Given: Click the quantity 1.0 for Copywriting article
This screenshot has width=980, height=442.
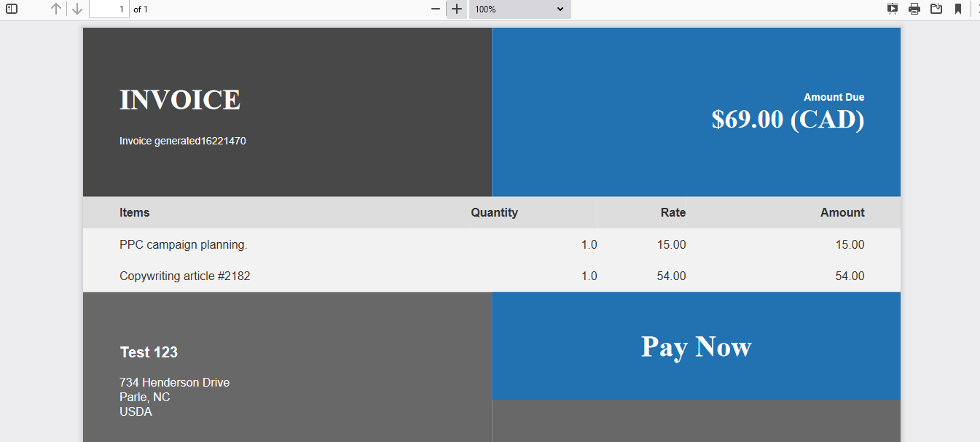Looking at the screenshot, I should [x=589, y=276].
